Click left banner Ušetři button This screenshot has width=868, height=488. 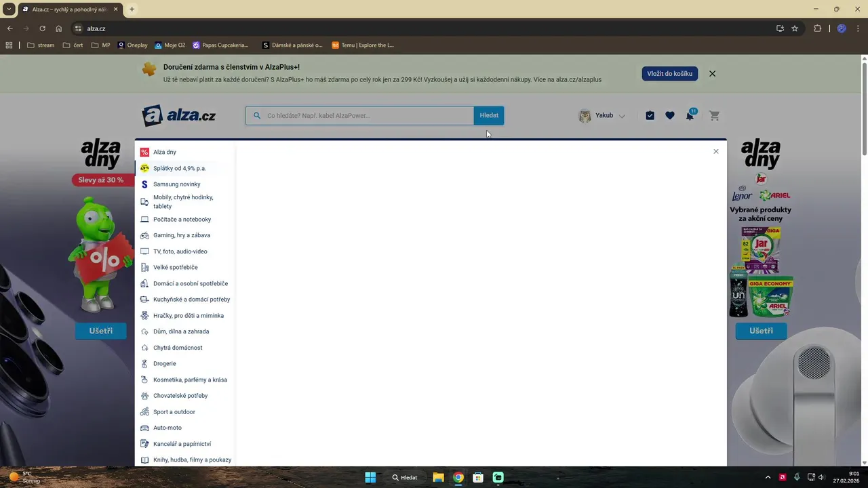tap(100, 331)
